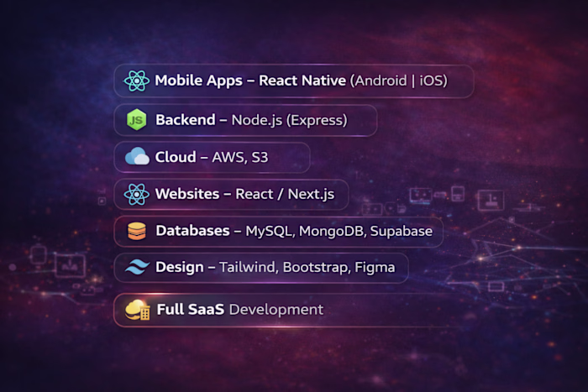Select the "Mobile Apps" label

[199, 81]
